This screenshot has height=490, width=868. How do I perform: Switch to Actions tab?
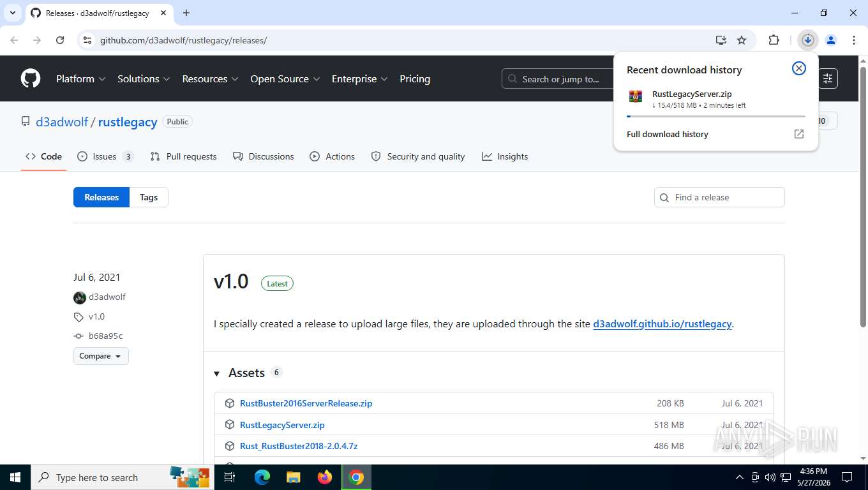(x=332, y=156)
